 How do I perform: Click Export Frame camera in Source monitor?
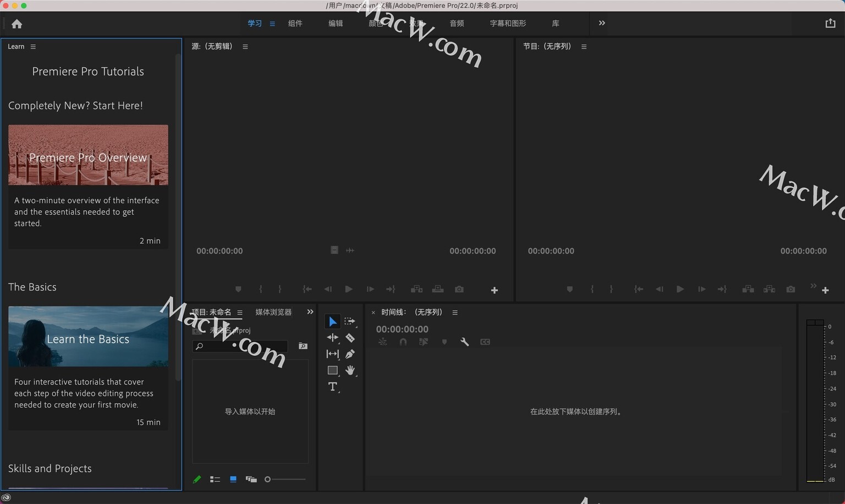pos(459,289)
